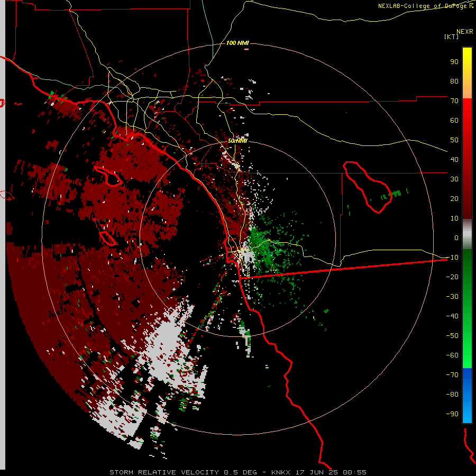Image resolution: width=476 pixels, height=476 pixels.
Task: Click the NEXR label above the color scale
Action: pos(465,32)
